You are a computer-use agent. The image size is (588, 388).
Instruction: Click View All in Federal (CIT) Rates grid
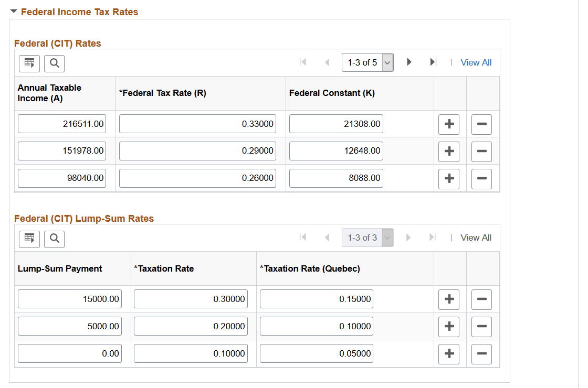click(476, 62)
